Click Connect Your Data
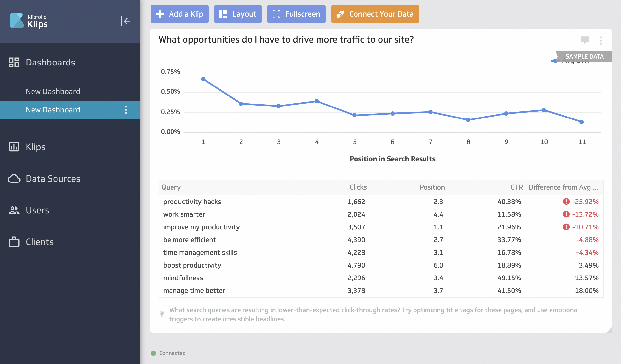This screenshot has height=364, width=621. 375,14
